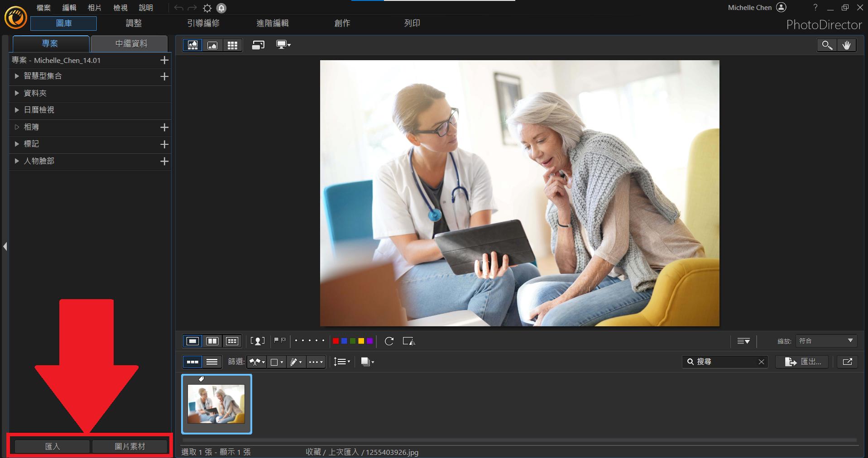Screen dimensions: 868x458
Task: Switch to the 調整 module tab
Action: (134, 23)
